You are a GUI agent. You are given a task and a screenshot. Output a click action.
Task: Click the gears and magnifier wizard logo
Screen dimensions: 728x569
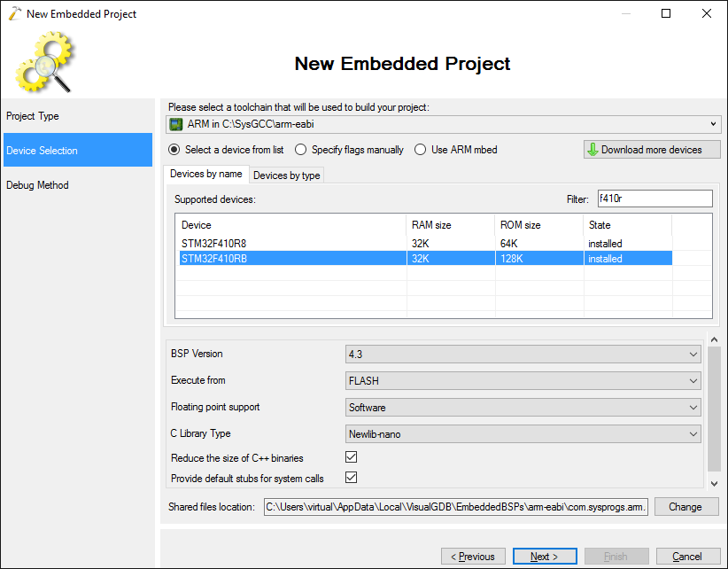point(44,62)
